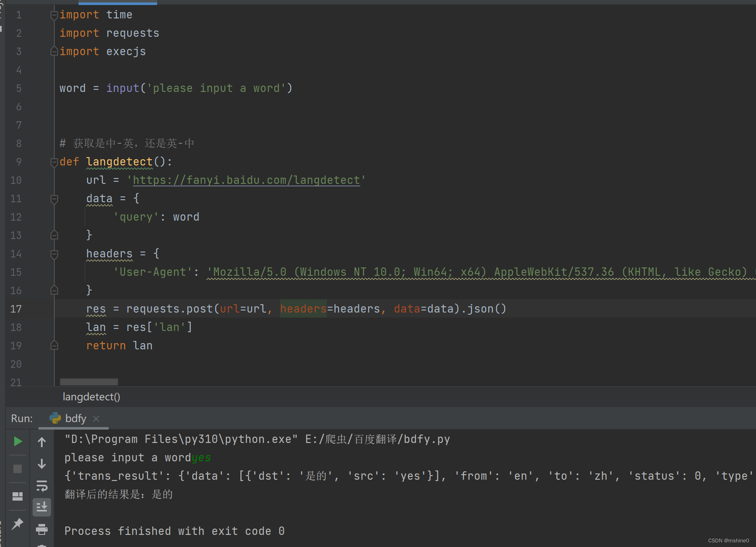Toggle soft-wrap in Run console

pyautogui.click(x=42, y=486)
